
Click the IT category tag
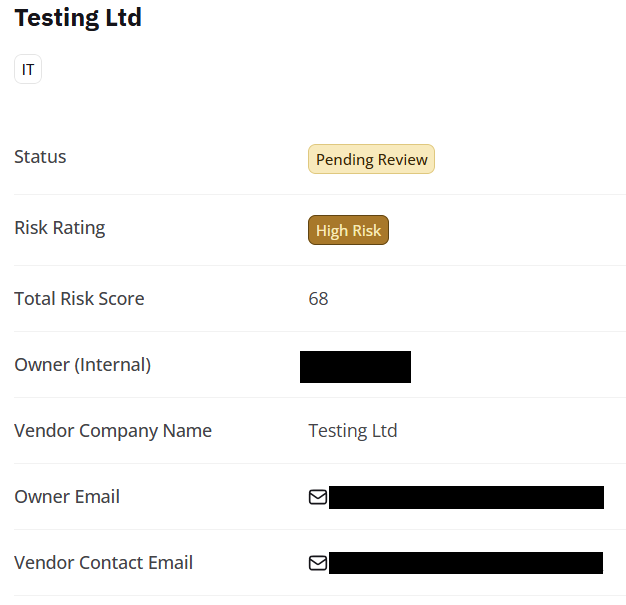point(28,70)
